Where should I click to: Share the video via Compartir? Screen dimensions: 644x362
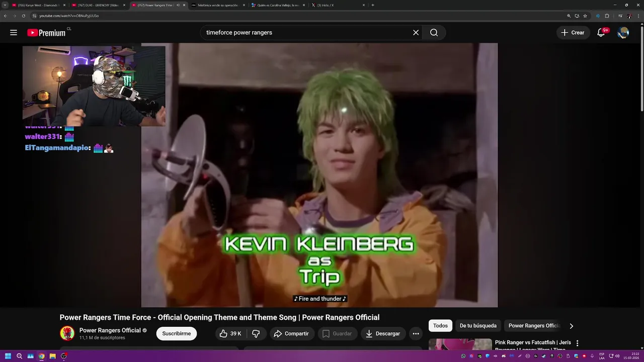tap(292, 333)
